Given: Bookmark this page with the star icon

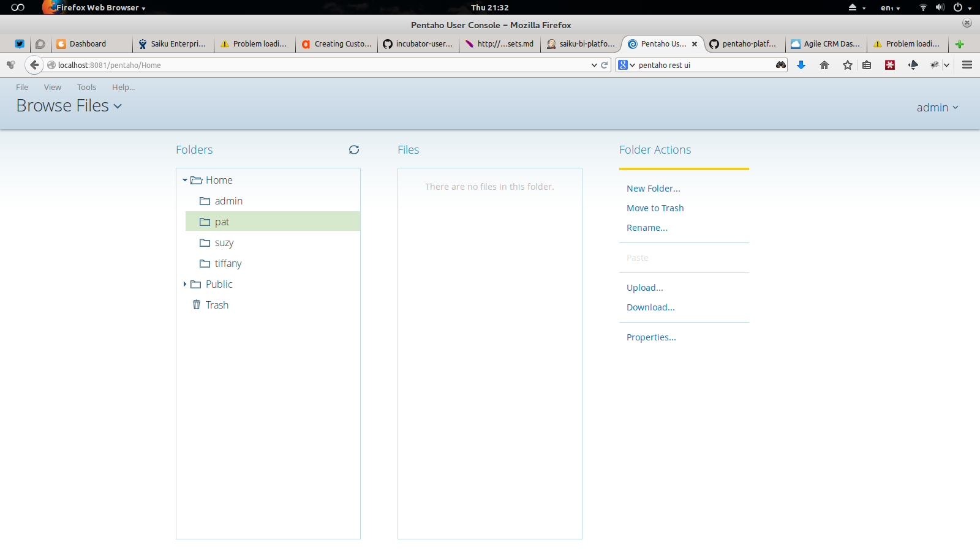Looking at the screenshot, I should pyautogui.click(x=848, y=65).
